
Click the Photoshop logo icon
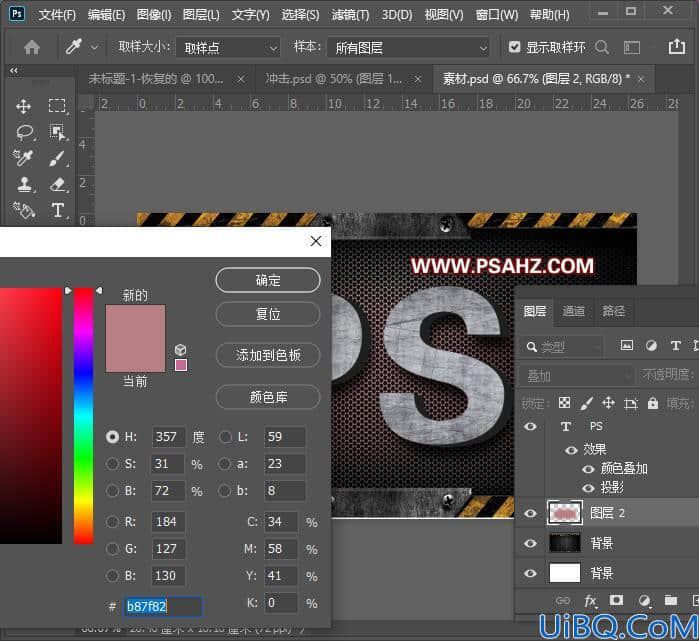pos(17,14)
